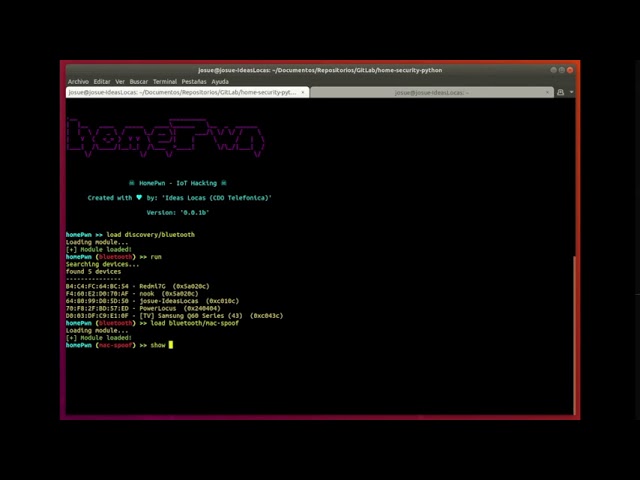Click the 'Searching devices...' line
This screenshot has width=640, height=480.
point(102,264)
